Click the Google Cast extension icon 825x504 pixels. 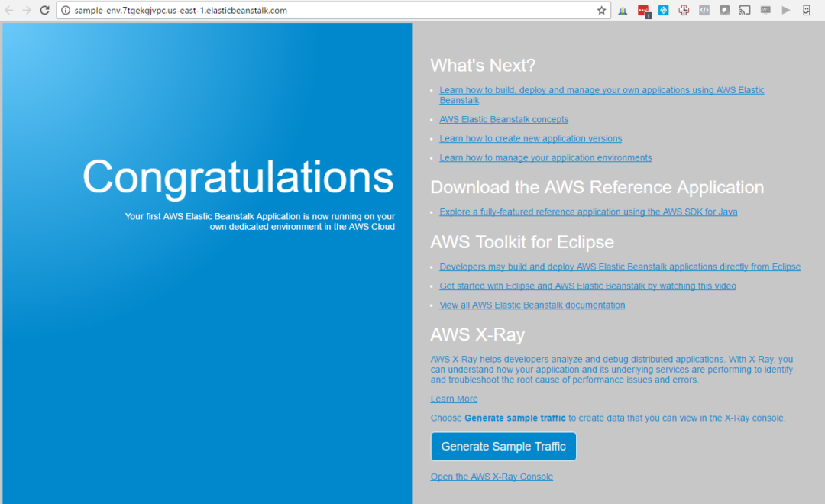pyautogui.click(x=745, y=11)
